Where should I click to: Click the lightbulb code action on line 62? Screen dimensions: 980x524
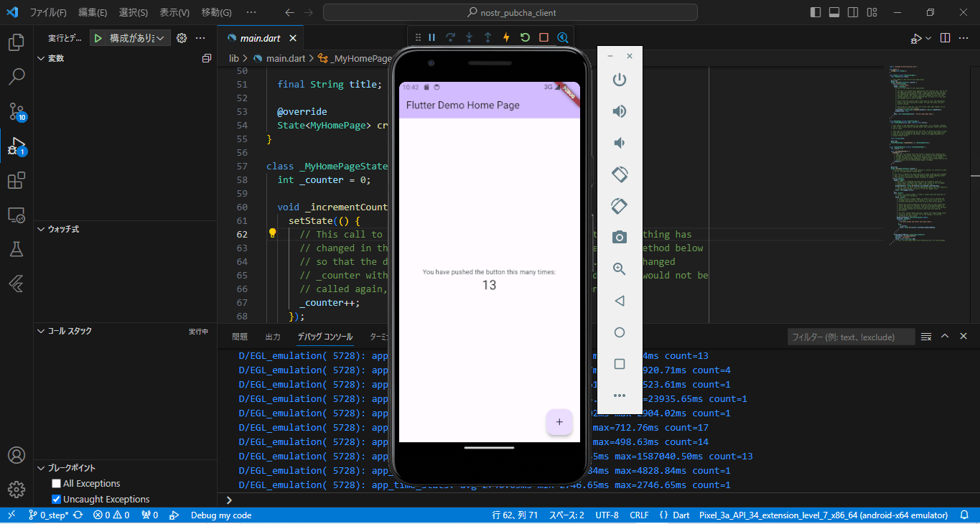coord(272,233)
